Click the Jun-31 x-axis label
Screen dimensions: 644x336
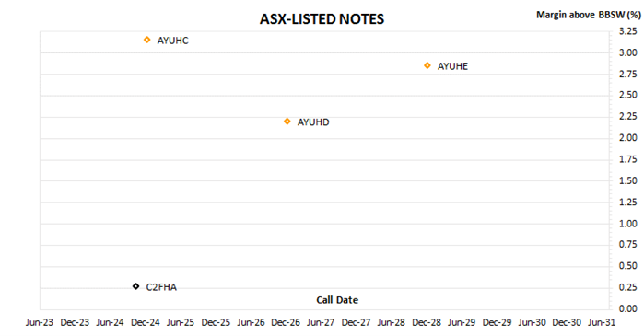[x=602, y=323]
